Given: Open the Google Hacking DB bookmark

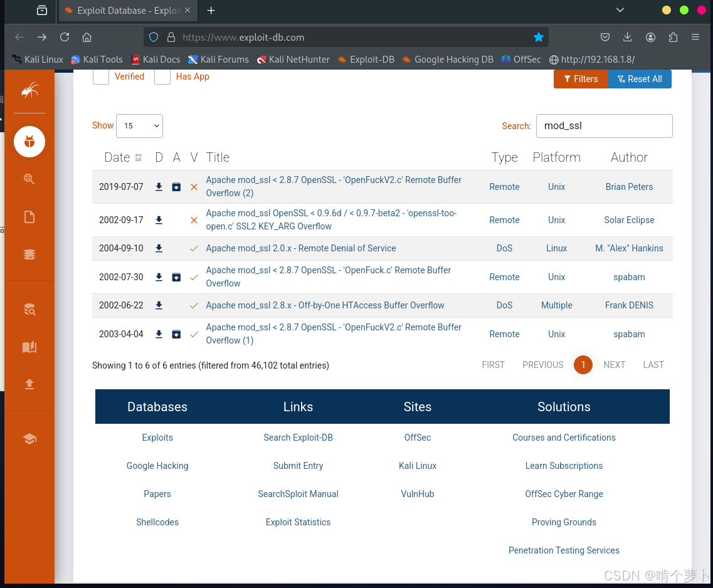Looking at the screenshot, I should pos(448,60).
